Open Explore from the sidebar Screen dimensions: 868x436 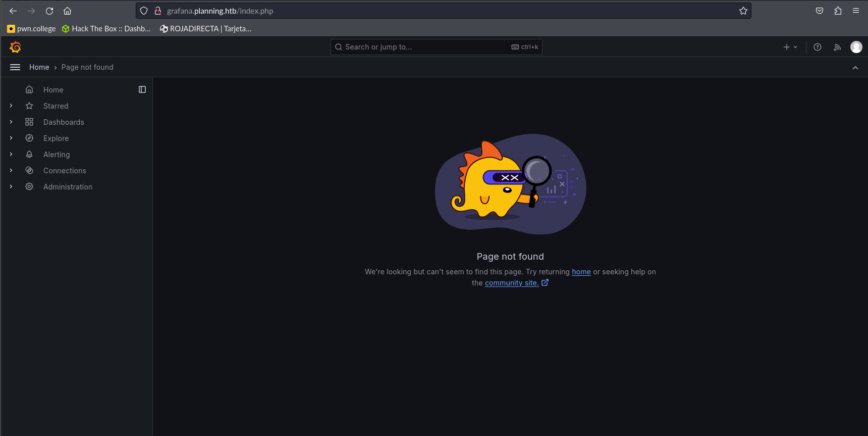click(56, 138)
